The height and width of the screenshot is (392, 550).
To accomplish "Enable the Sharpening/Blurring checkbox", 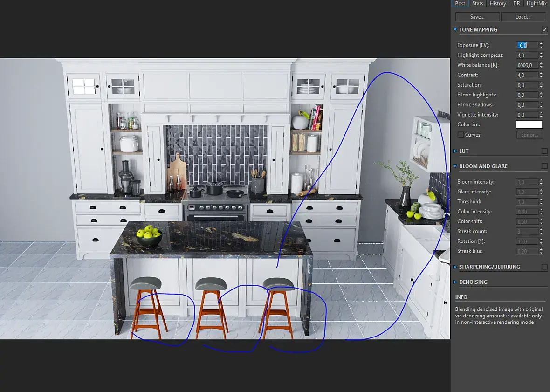I will (x=544, y=267).
